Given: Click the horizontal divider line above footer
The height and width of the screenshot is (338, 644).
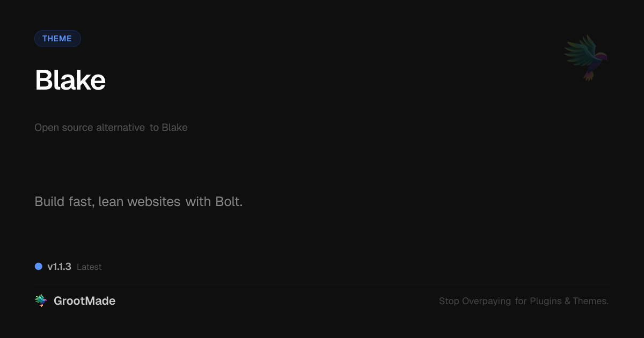Looking at the screenshot, I should [x=322, y=284].
